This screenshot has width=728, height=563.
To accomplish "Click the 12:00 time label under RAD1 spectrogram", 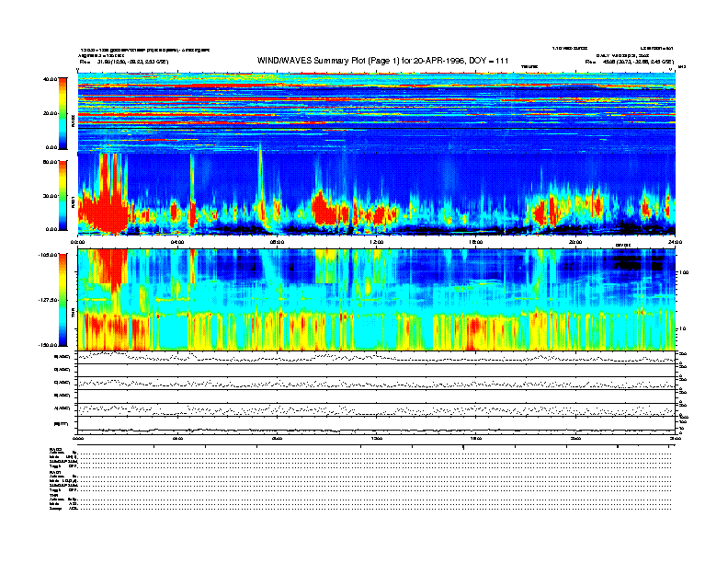I will pos(377,242).
